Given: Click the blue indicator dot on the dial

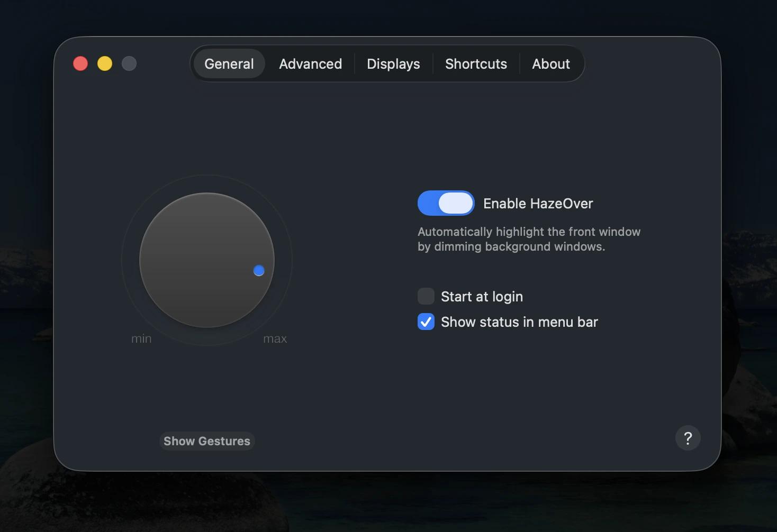Looking at the screenshot, I should (x=259, y=271).
